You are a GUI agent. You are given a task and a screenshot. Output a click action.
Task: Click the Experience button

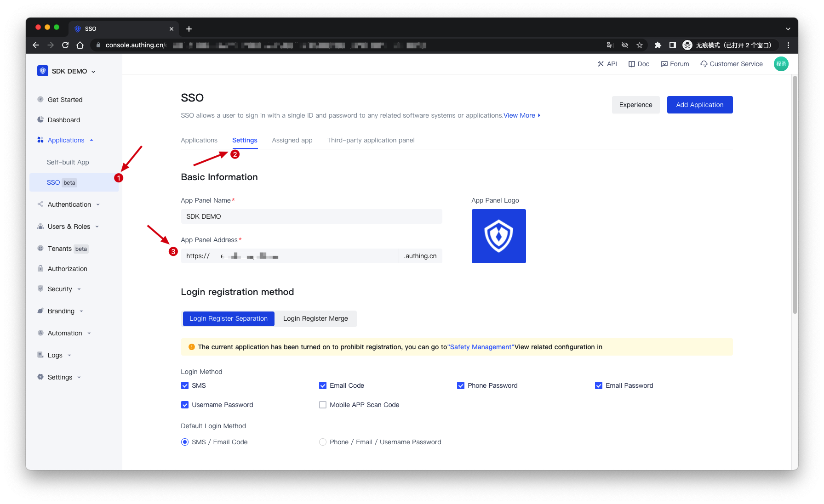point(635,105)
